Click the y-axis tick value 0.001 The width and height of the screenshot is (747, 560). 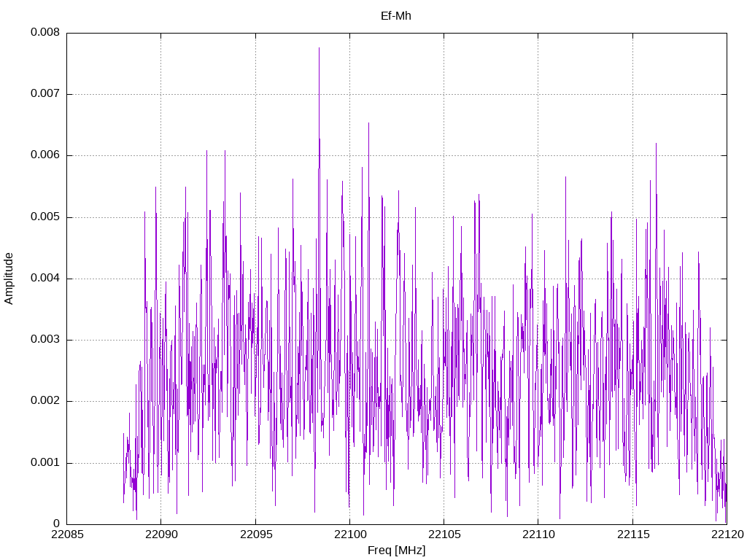pyautogui.click(x=45, y=462)
